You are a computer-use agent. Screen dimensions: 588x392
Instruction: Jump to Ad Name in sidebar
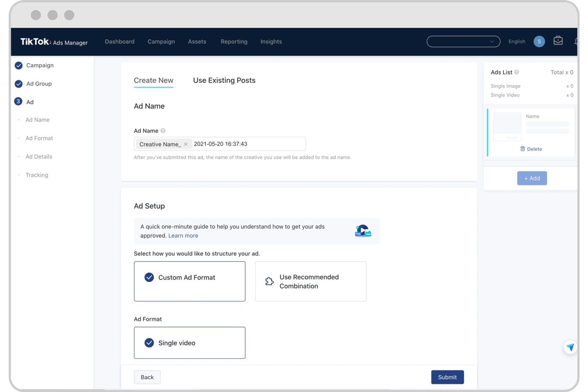pyautogui.click(x=38, y=120)
